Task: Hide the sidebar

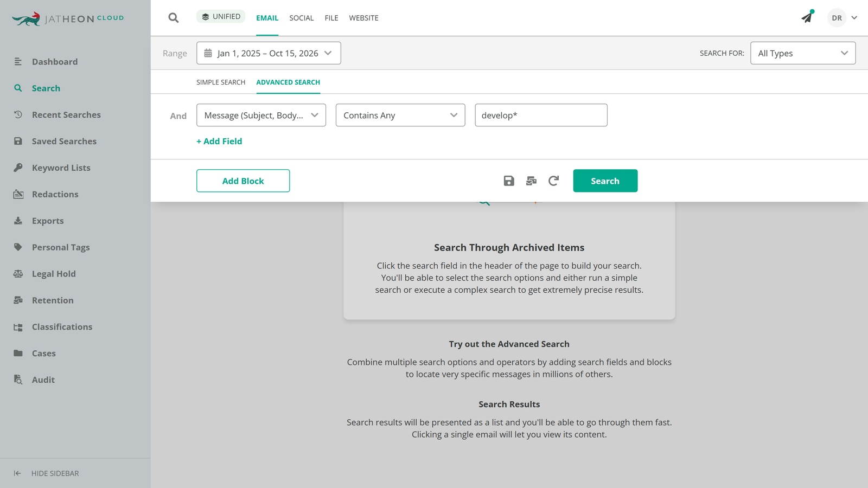Action: [47, 473]
